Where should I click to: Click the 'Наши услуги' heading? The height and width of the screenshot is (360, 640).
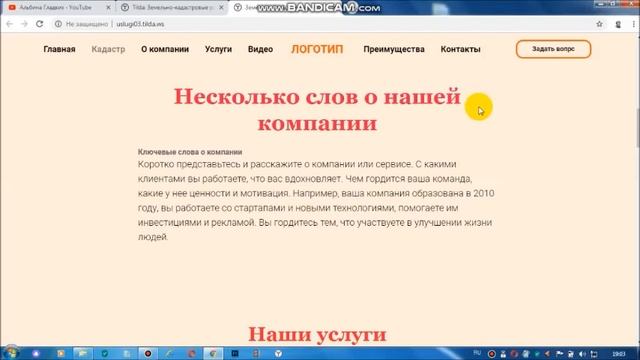tap(317, 334)
